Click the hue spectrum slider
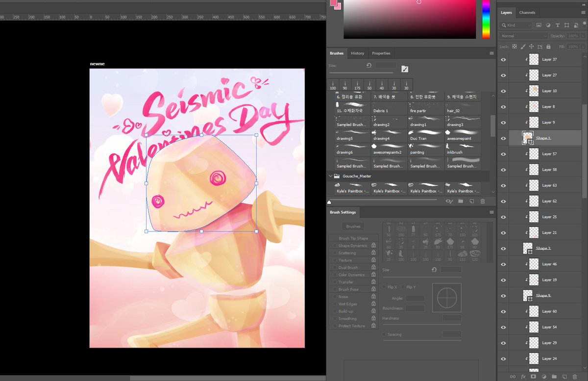 486,20
